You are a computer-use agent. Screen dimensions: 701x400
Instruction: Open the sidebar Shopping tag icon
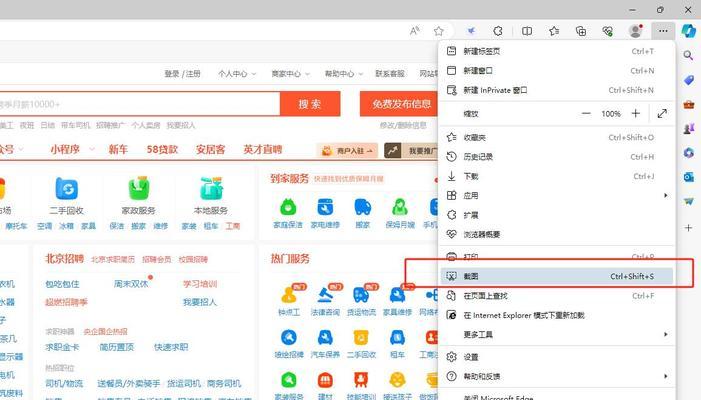click(x=688, y=80)
